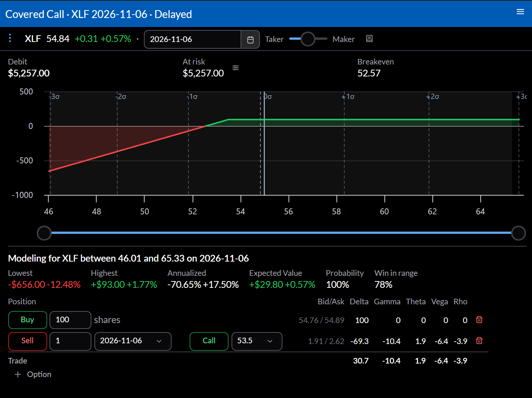Click the Rho column header

pos(460,302)
